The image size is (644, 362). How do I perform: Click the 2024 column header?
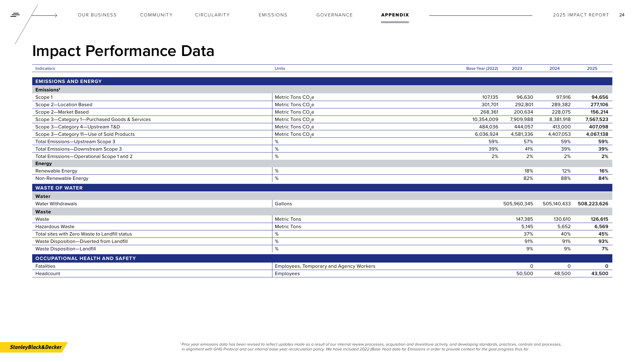554,69
